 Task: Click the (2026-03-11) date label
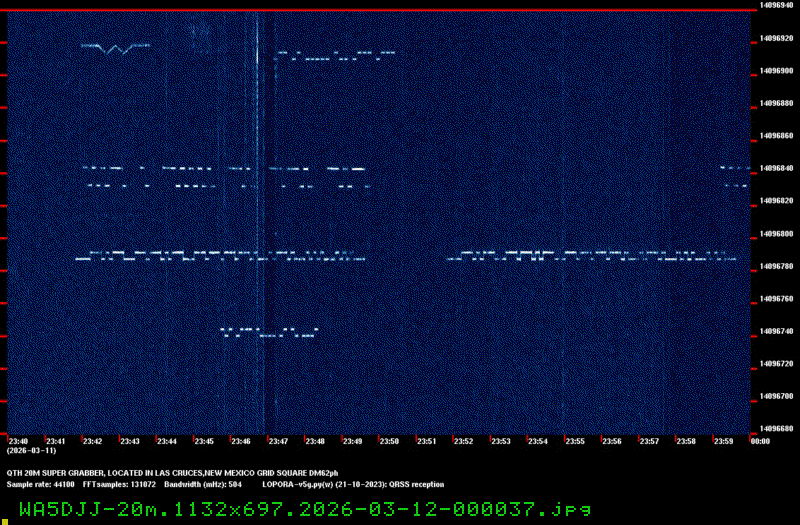coord(31,451)
